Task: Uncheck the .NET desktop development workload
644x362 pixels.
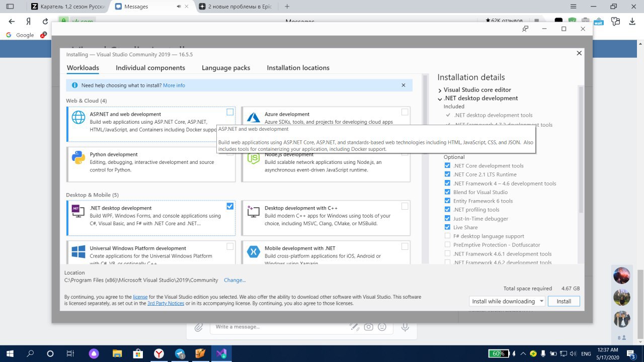Action: click(230, 206)
